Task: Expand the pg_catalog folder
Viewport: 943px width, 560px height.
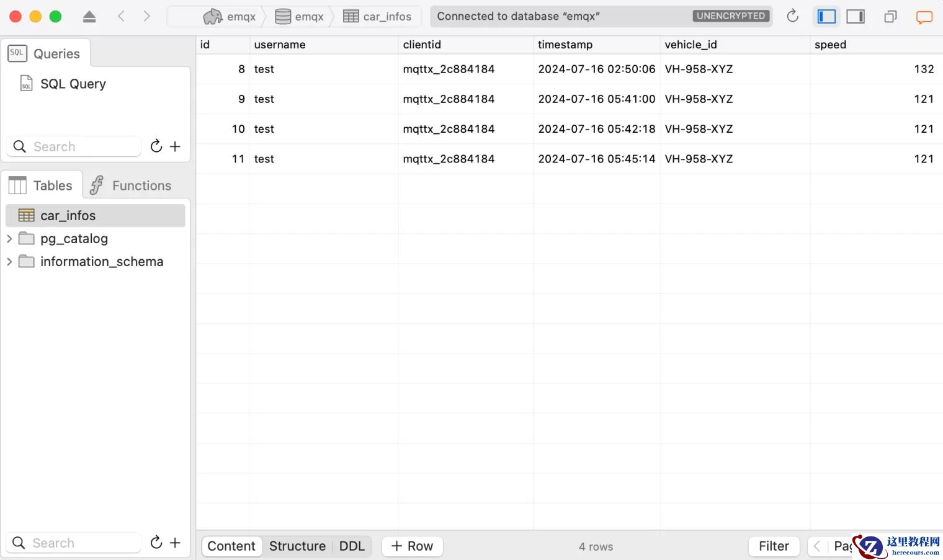Action: point(9,239)
